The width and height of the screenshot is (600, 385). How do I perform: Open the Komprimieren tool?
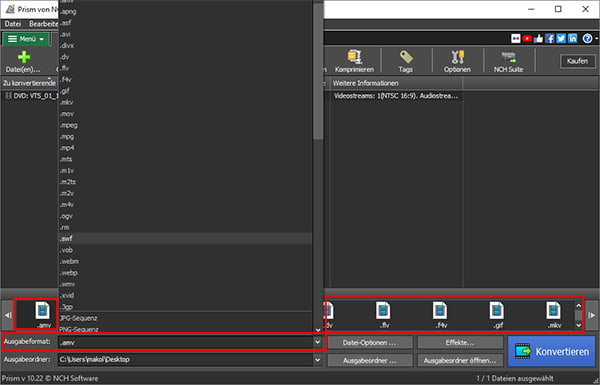354,61
